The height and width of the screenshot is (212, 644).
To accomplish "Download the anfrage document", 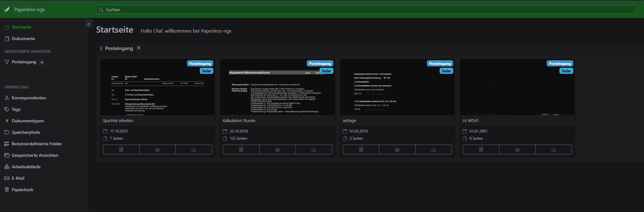I will coord(434,150).
